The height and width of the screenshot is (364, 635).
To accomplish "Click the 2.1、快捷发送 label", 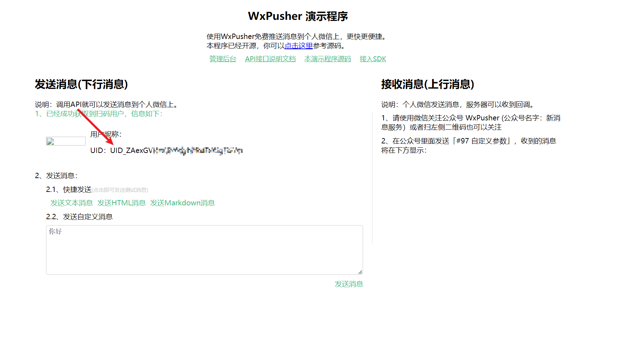I will (69, 189).
